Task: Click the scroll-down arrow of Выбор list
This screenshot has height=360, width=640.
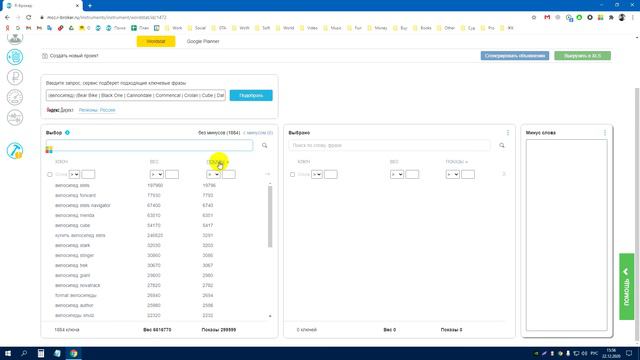Action: [270, 316]
